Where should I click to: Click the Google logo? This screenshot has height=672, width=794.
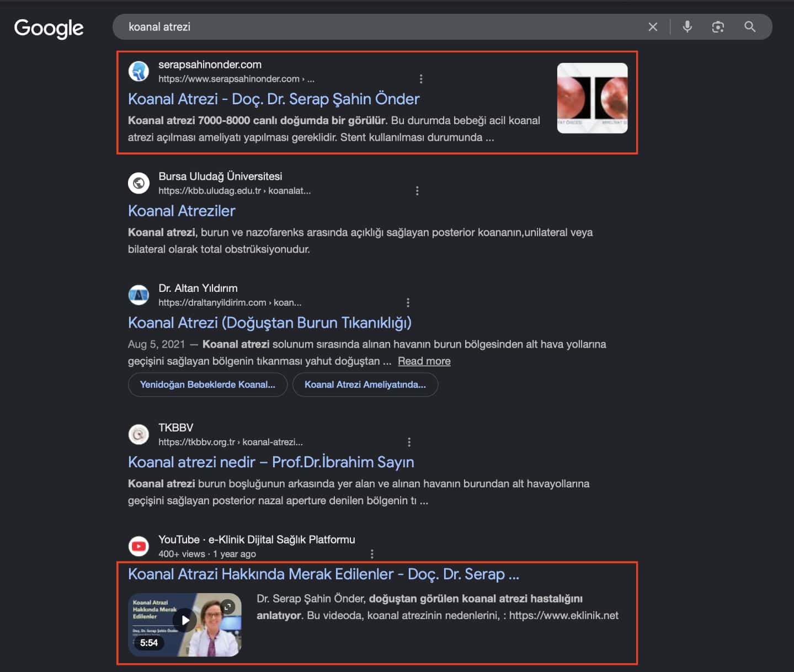[49, 28]
